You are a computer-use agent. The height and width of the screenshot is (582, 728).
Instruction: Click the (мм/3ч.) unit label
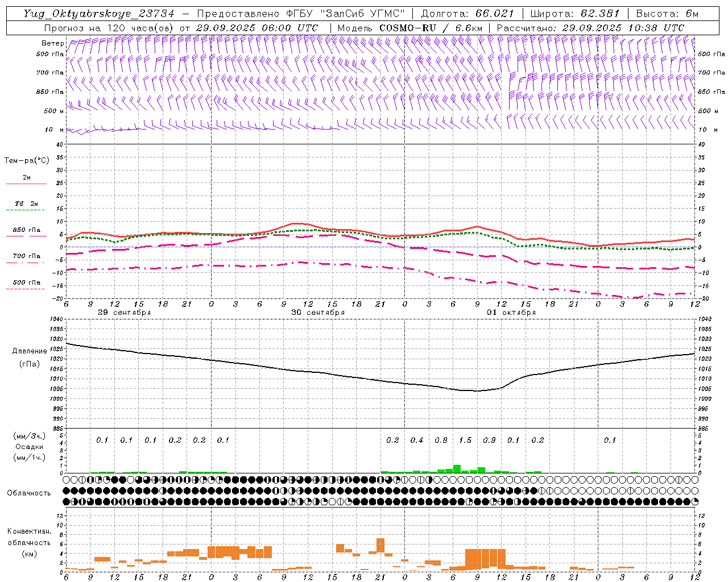pos(29,436)
